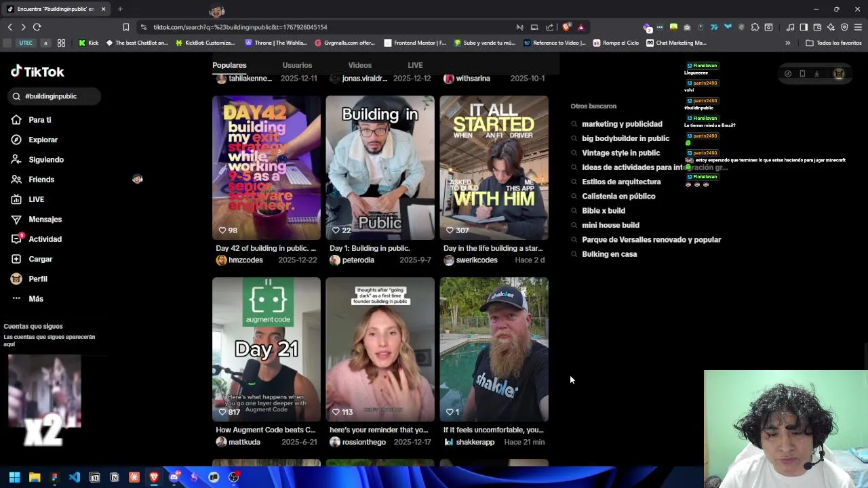This screenshot has width=868, height=488.
Task: Open Windows Start menu
Action: point(14,477)
